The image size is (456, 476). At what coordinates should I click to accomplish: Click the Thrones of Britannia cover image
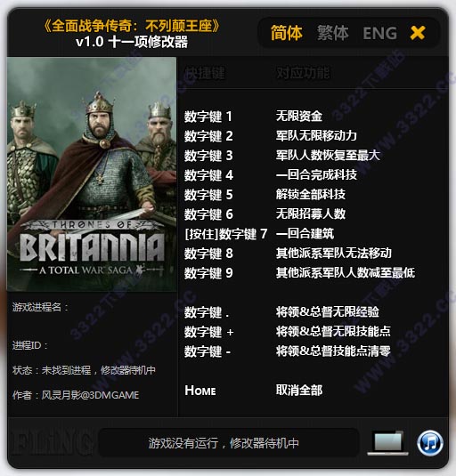(x=92, y=174)
